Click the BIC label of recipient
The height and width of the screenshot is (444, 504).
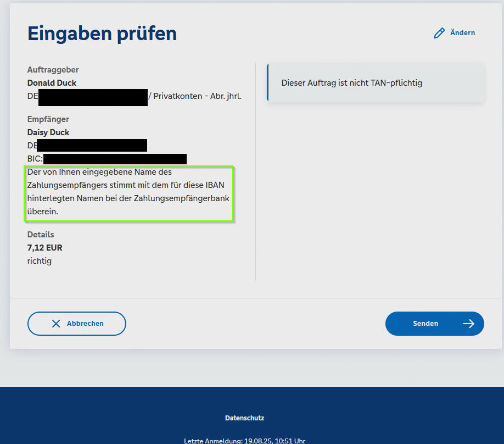[35, 159]
